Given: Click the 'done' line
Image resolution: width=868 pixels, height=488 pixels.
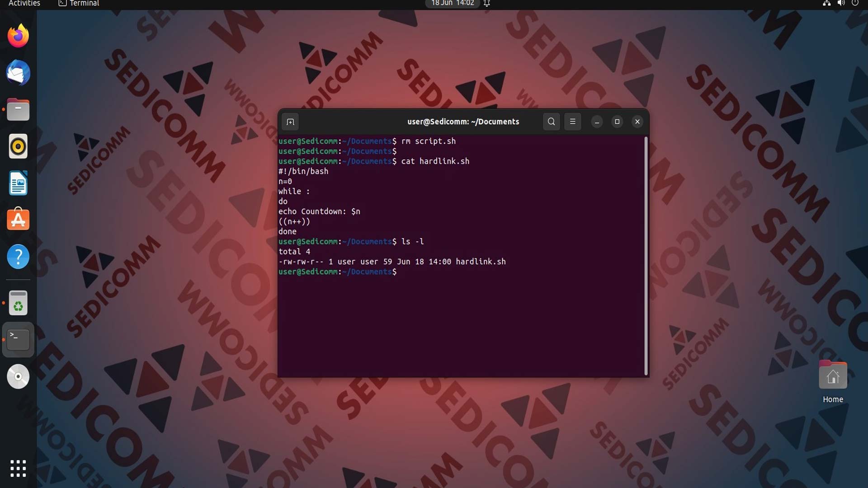Looking at the screenshot, I should pyautogui.click(x=288, y=232).
